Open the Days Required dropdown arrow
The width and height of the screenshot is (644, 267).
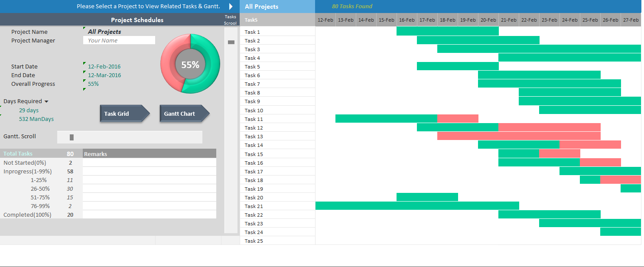(x=46, y=101)
